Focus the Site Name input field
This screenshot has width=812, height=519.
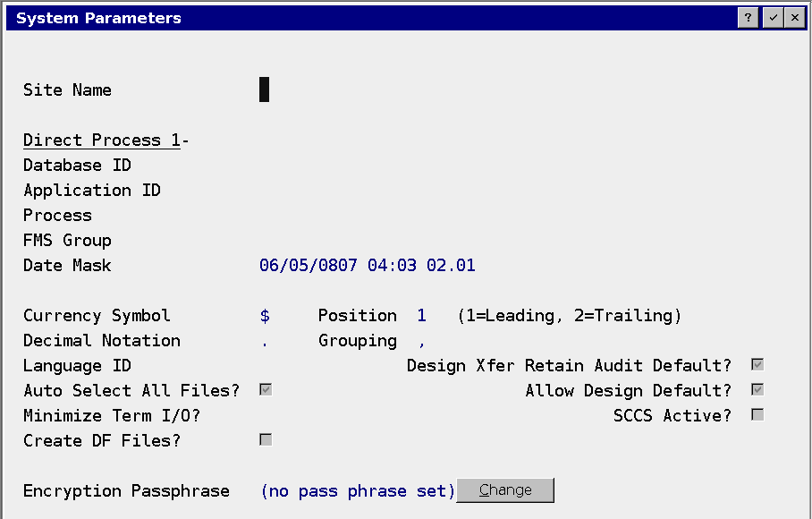point(264,89)
